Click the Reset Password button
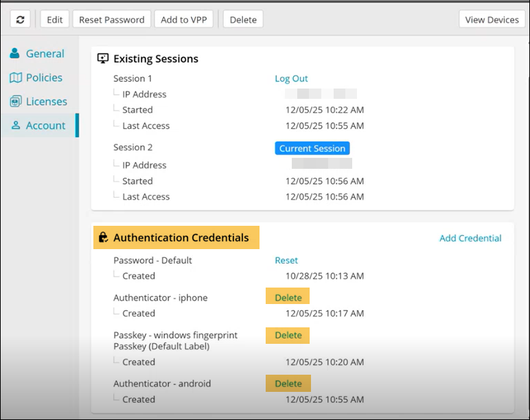 tap(111, 19)
